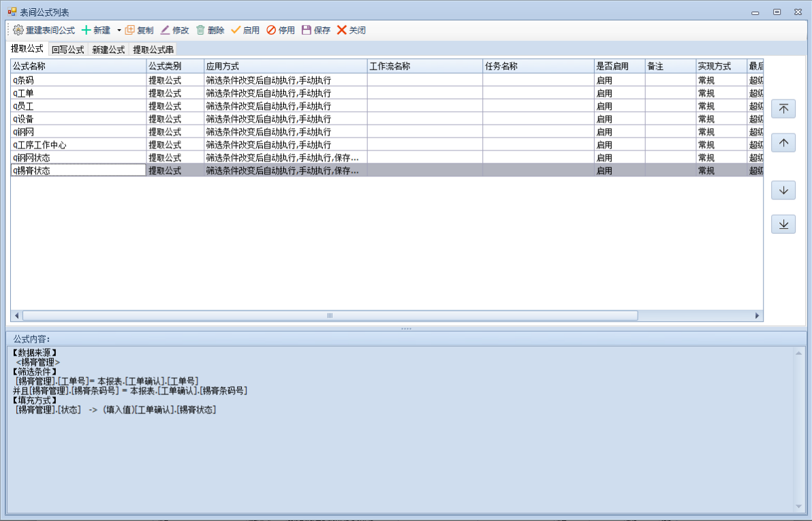Click the 复制 copy icon
Viewport: 812px width, 521px height.
coord(130,30)
